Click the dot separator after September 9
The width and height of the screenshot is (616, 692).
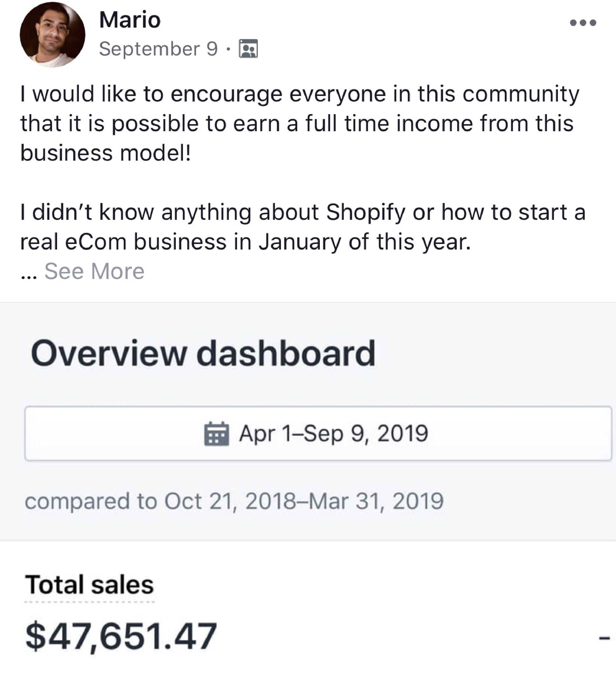[x=228, y=49]
